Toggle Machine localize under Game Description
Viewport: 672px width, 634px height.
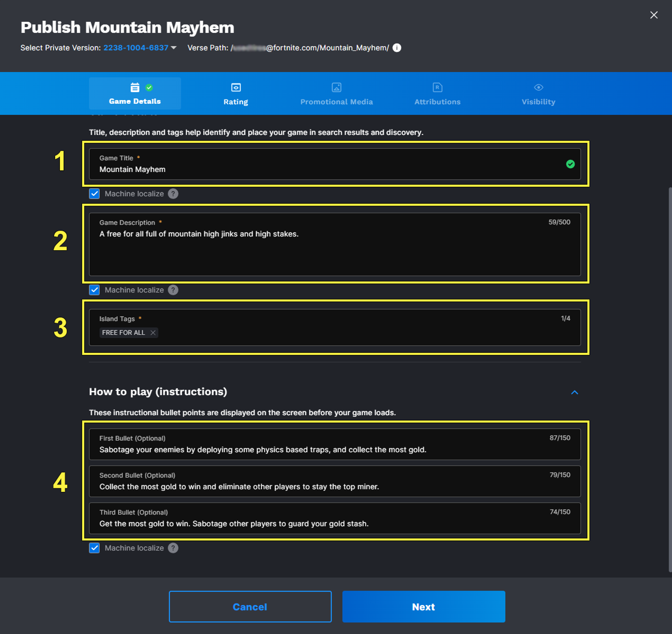94,290
